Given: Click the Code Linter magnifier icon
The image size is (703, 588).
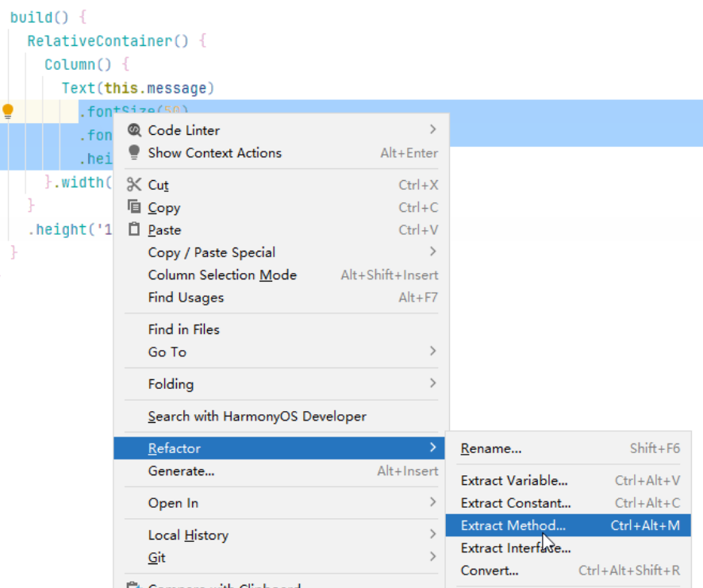Looking at the screenshot, I should 134,130.
